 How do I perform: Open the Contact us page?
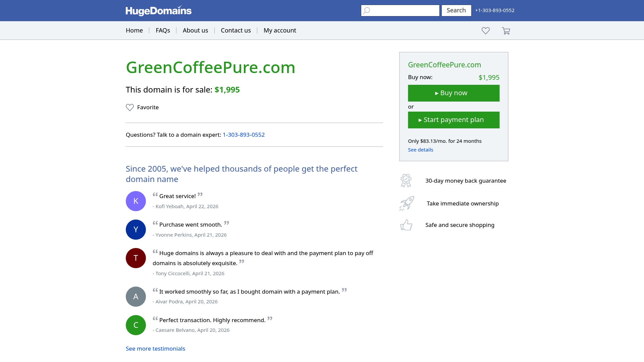click(x=236, y=31)
